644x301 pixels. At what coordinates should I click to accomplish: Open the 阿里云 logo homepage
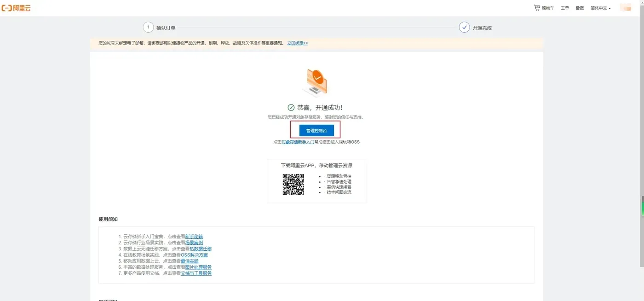16,8
